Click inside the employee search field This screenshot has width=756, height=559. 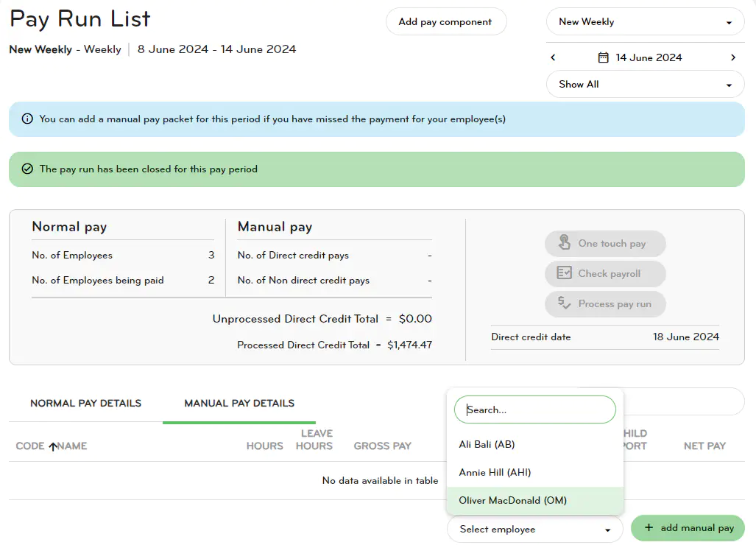coord(534,409)
